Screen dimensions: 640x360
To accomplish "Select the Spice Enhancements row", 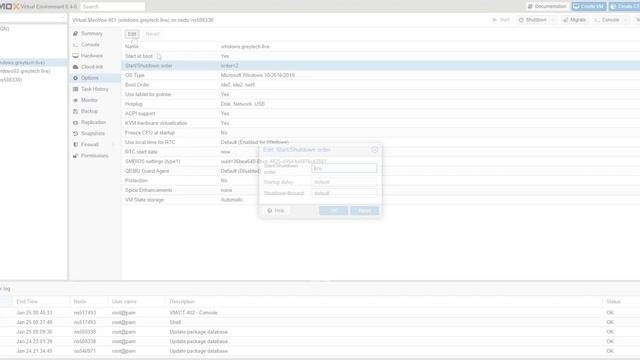I will tap(380, 190).
